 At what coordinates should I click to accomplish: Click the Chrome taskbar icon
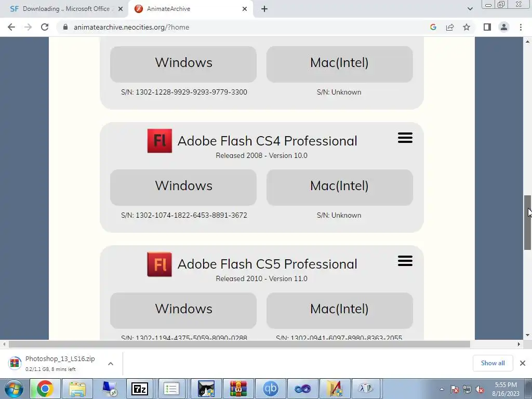click(x=45, y=389)
